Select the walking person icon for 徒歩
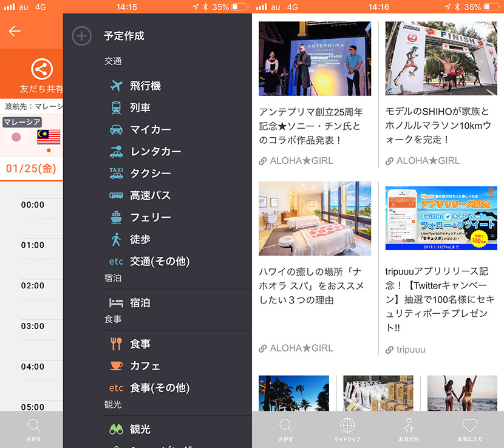The height and width of the screenshot is (448, 504). click(116, 239)
